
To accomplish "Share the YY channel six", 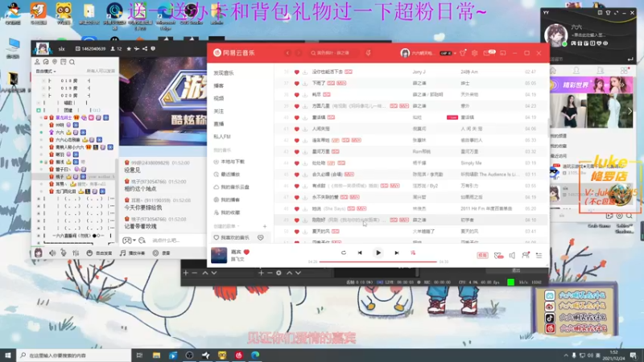I will click(145, 48).
